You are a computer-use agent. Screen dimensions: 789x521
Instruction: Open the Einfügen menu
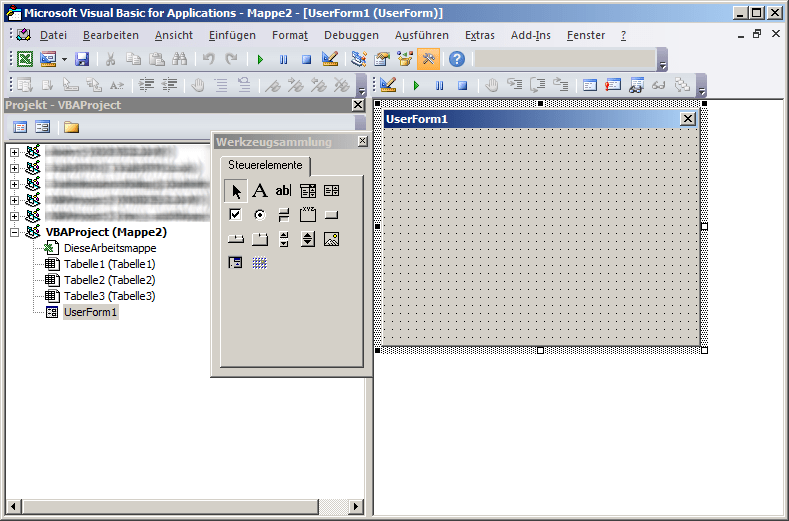tap(232, 35)
